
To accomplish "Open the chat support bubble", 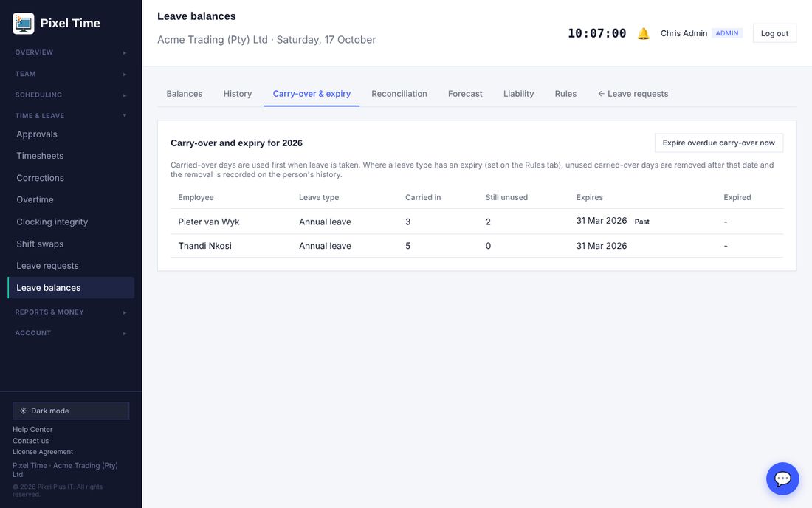I will 782,478.
